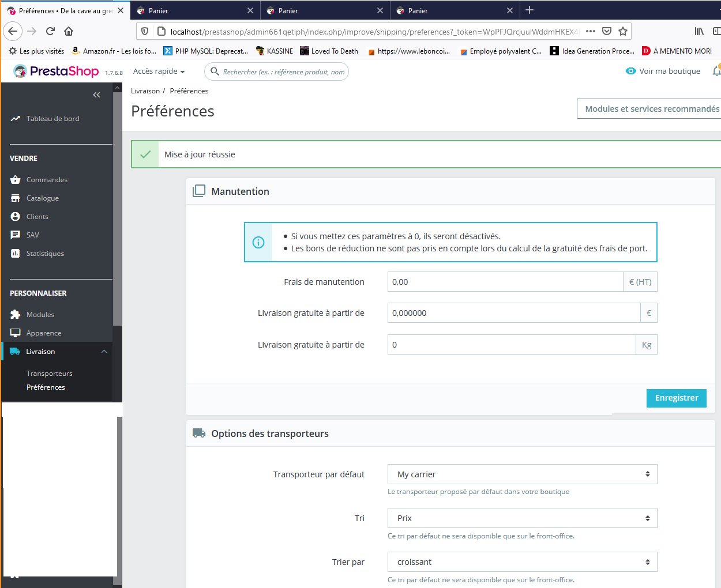Switch to the second Panier browser tab
This screenshot has height=588, width=721.
[x=325, y=10]
